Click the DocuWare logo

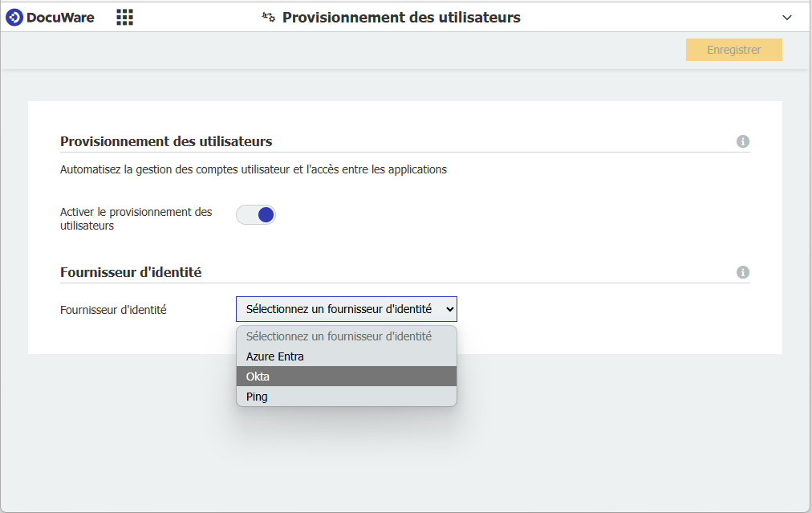click(51, 17)
